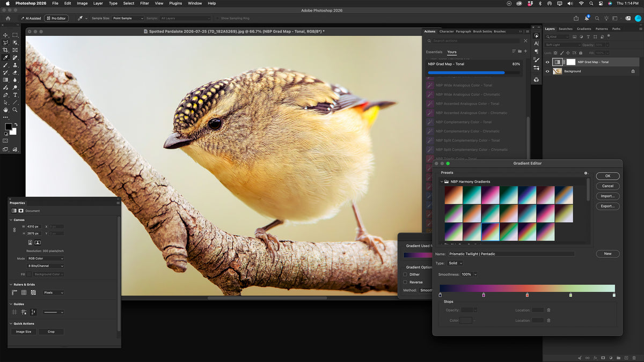Show grid icon in Properties panel
The image size is (644, 362).
(x=24, y=292)
